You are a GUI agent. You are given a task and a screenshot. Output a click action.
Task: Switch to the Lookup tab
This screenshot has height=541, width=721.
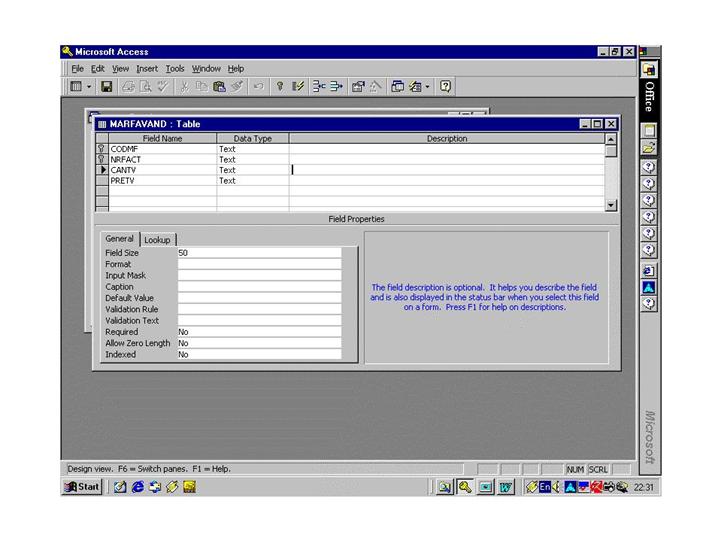pos(157,240)
